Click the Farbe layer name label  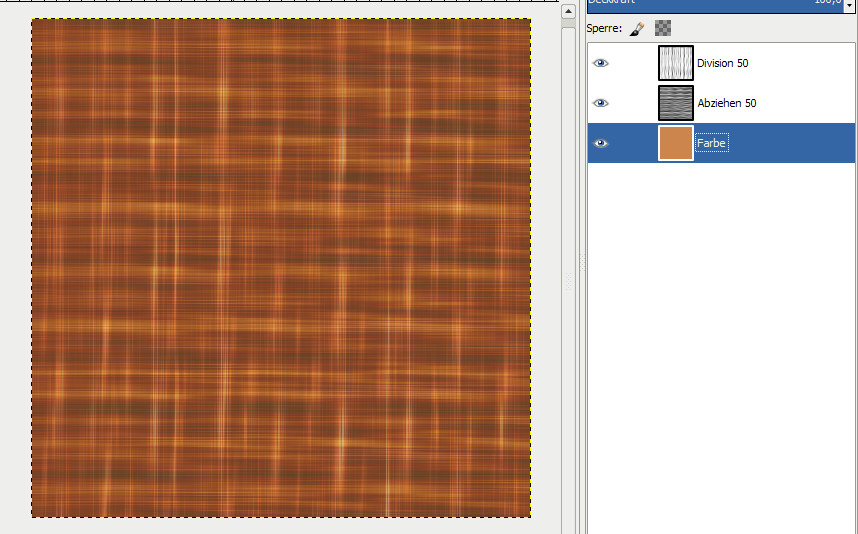pyautogui.click(x=711, y=144)
